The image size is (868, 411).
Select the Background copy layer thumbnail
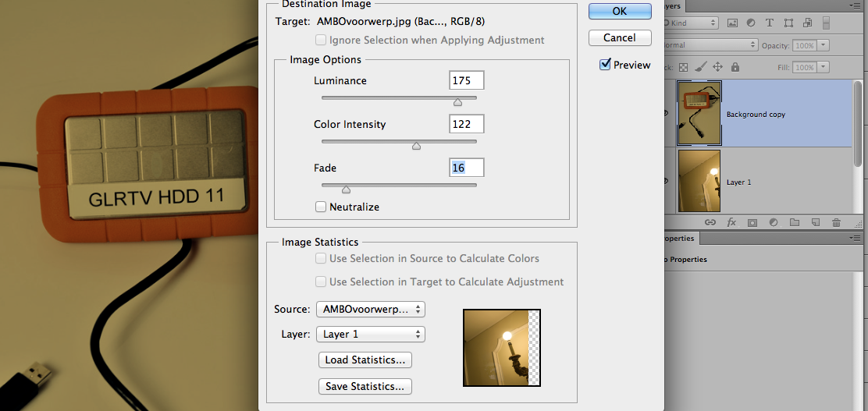pos(699,113)
